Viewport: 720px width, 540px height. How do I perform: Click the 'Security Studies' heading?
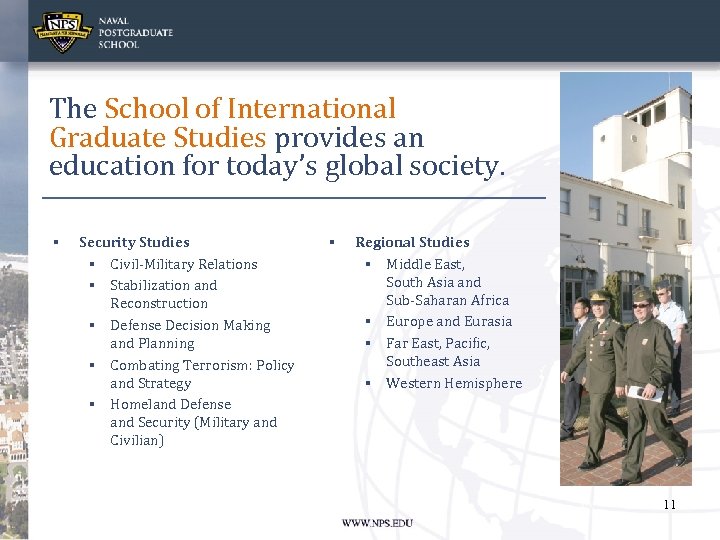click(134, 242)
